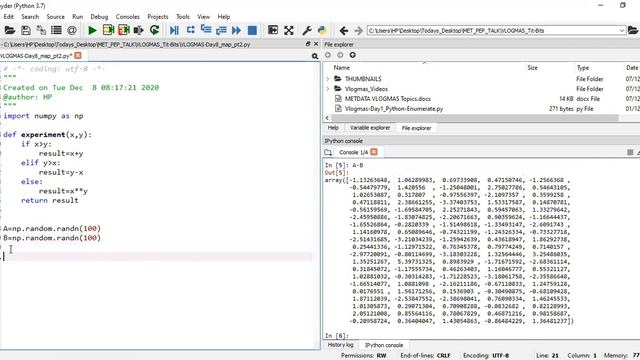Screen dimensions: 640x360
Task: Run the file with green play button
Action: 92,30
